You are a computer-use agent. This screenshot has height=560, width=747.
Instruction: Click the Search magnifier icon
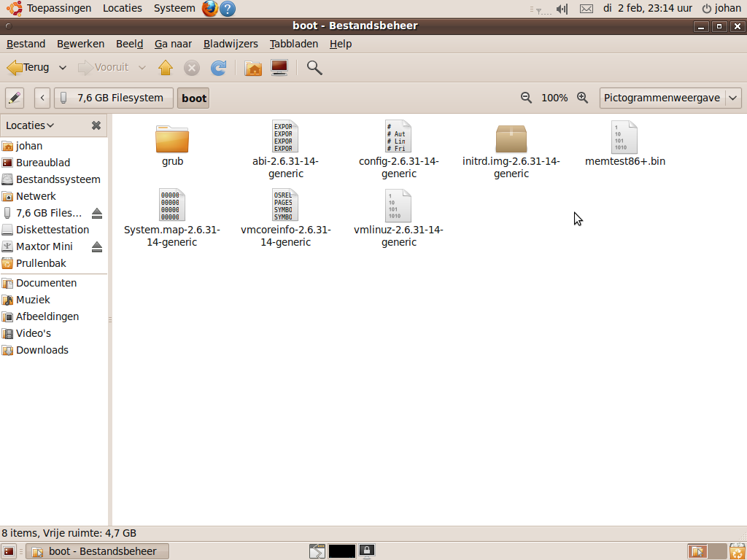(x=314, y=68)
